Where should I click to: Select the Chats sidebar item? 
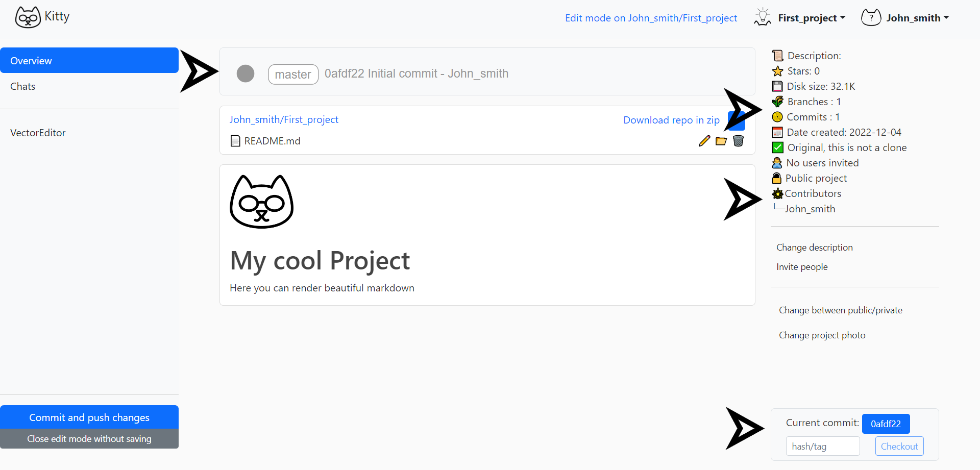tap(23, 86)
